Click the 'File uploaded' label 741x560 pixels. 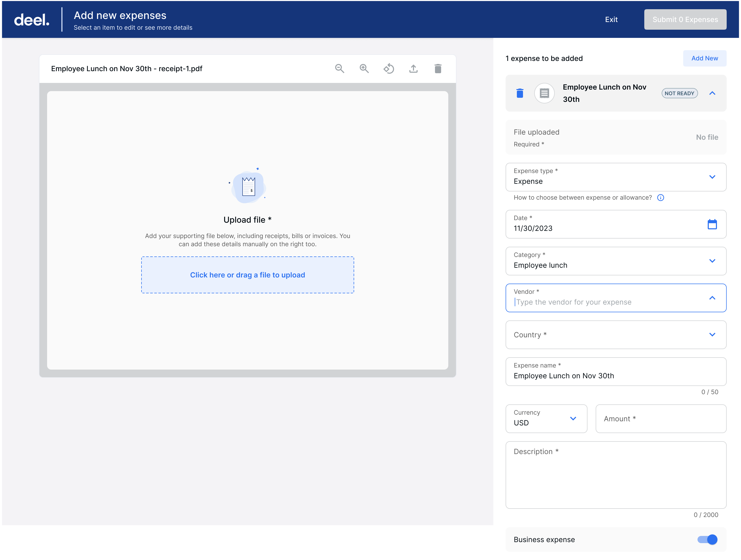536,132
